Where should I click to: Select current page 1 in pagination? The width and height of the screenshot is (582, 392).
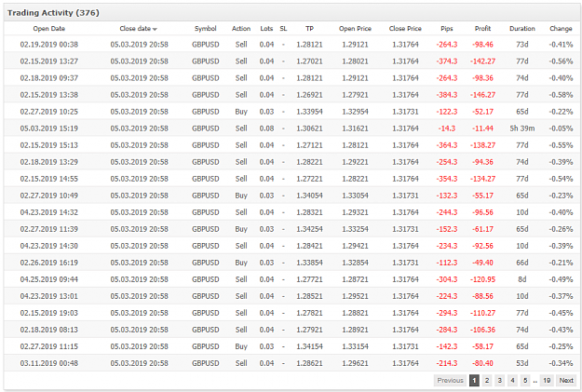click(474, 380)
